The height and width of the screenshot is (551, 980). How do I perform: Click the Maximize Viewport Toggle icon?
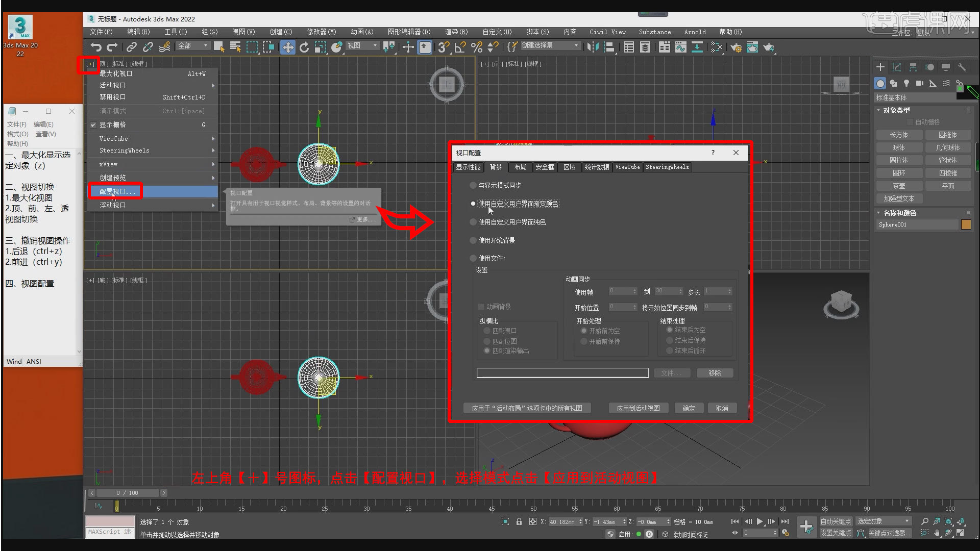click(960, 533)
